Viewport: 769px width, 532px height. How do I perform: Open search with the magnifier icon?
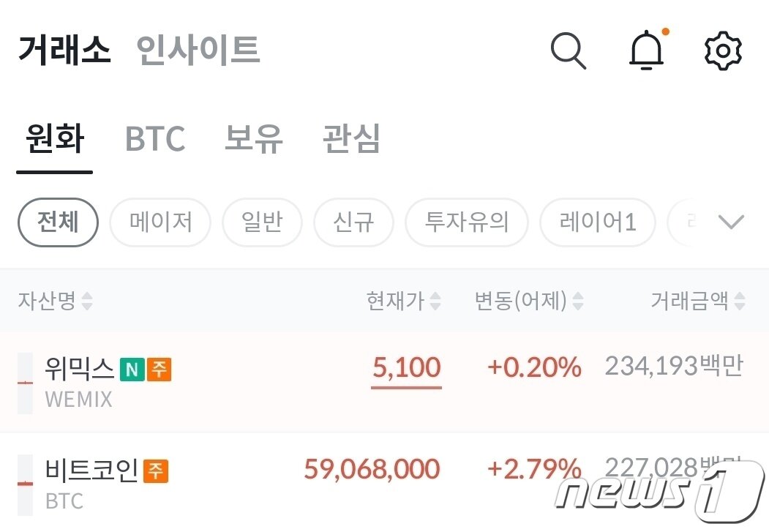569,51
